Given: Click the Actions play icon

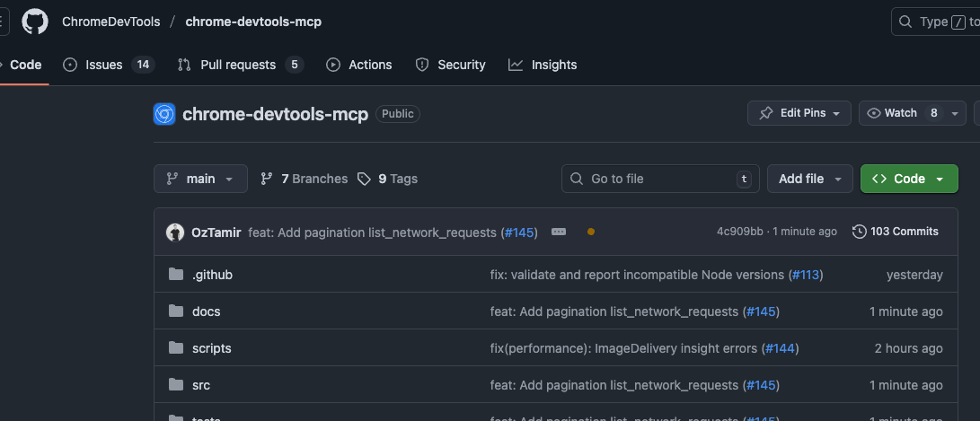Looking at the screenshot, I should [333, 65].
